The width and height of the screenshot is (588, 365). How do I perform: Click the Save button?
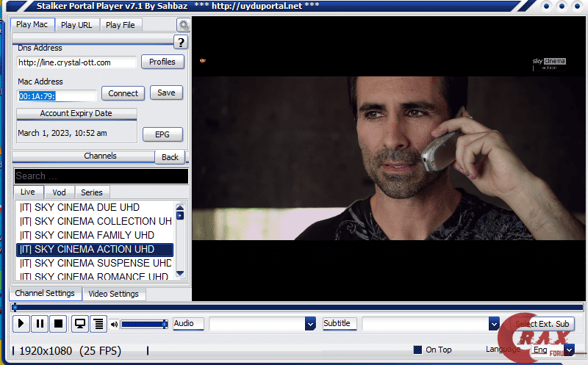click(166, 93)
